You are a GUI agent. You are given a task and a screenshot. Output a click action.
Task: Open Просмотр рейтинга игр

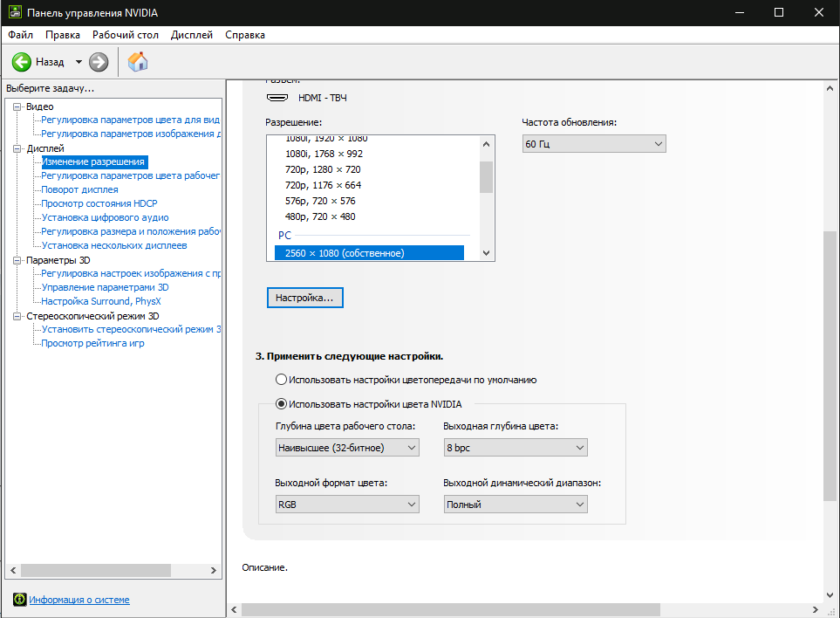point(92,343)
